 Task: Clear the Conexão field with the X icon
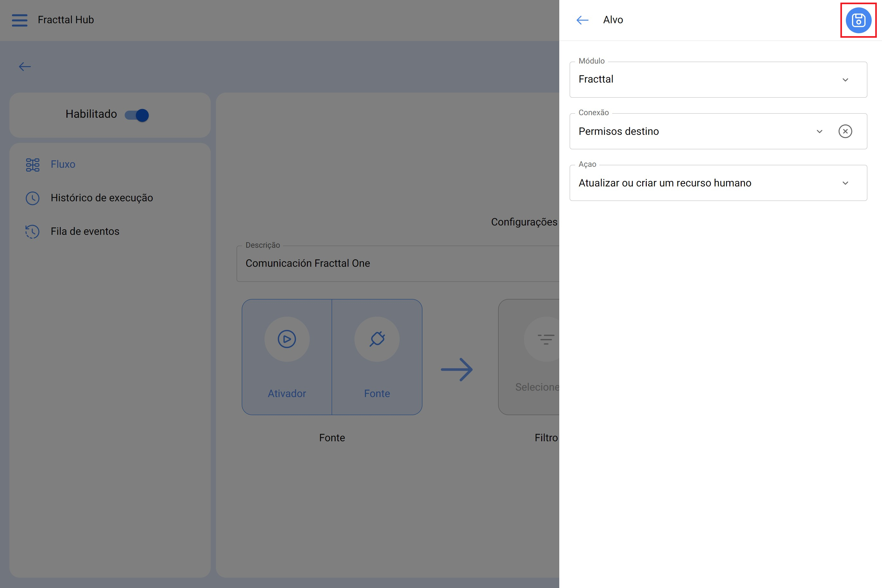click(845, 131)
